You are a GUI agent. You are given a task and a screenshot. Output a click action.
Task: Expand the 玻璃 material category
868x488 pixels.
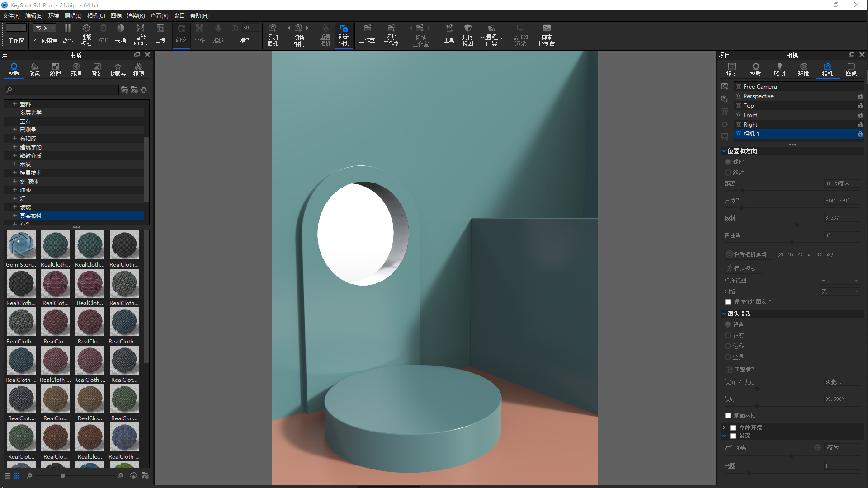pos(14,207)
